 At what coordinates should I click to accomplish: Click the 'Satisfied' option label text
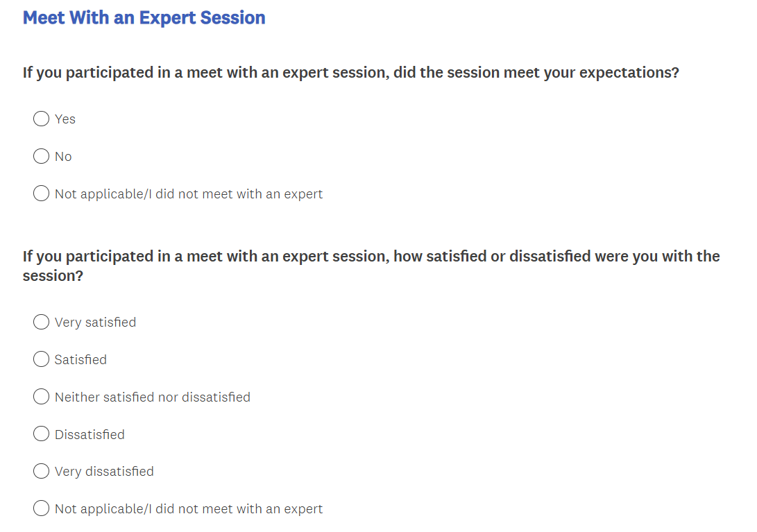click(80, 360)
